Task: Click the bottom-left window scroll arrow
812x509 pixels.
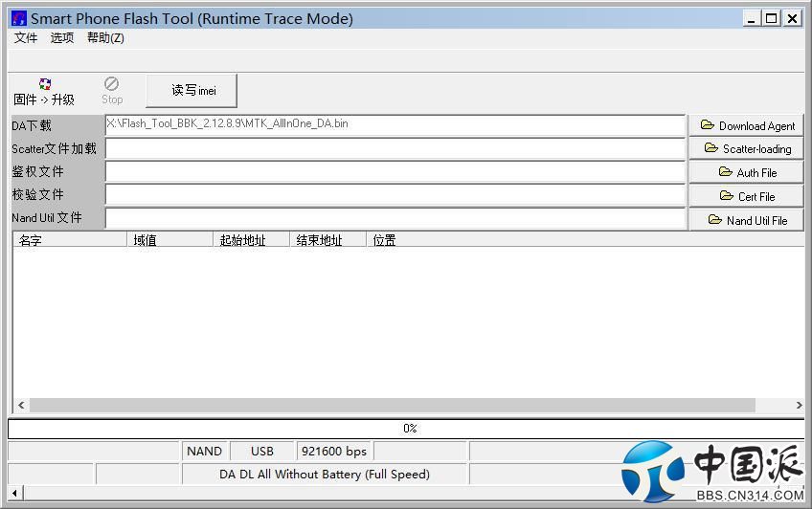Action: (x=15, y=493)
